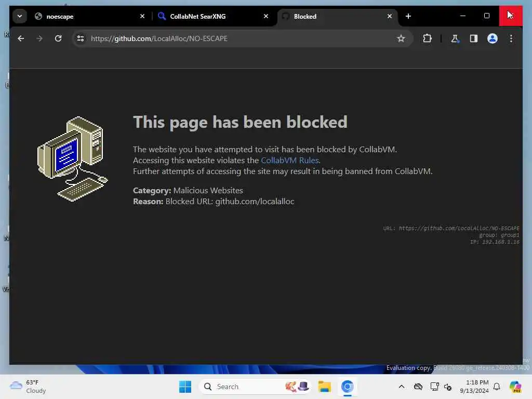
Task: Open Chrome Labs flask icon
Action: (x=455, y=38)
